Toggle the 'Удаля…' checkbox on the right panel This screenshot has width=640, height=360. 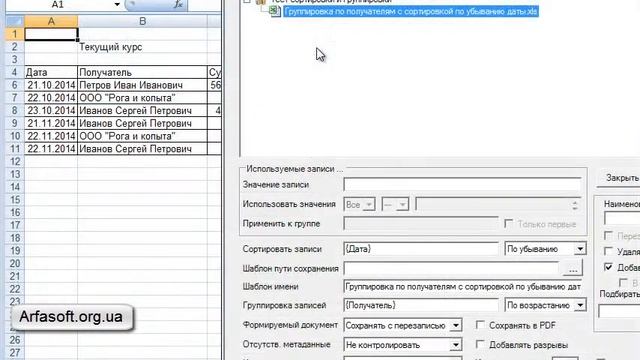point(608,251)
